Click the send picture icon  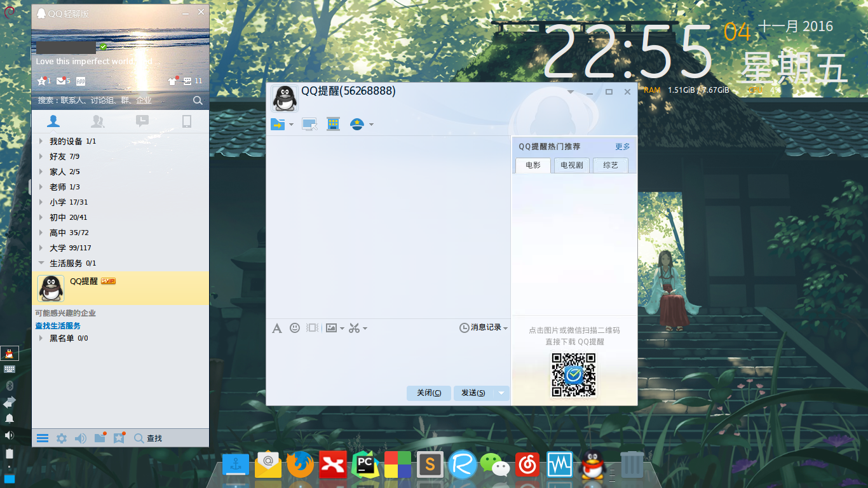click(x=331, y=328)
